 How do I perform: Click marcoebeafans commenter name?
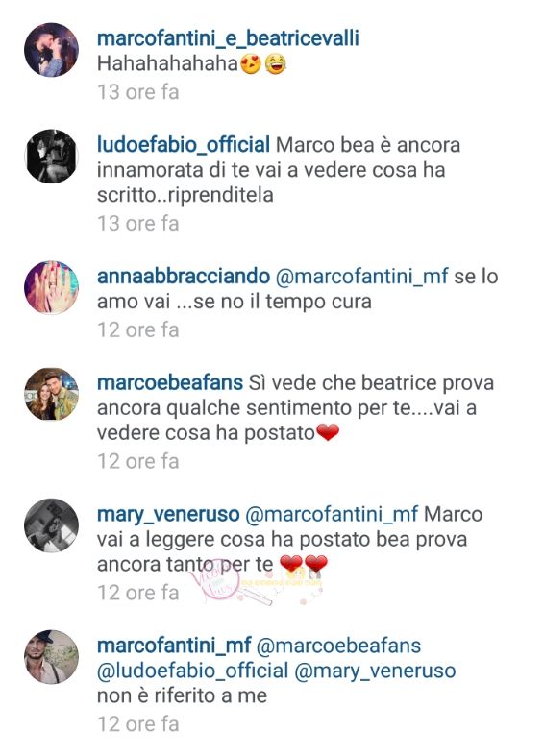pyautogui.click(x=170, y=383)
